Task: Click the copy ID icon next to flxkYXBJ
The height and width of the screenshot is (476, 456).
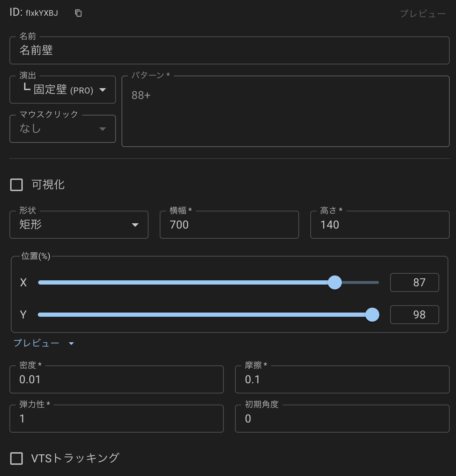Action: [78, 13]
